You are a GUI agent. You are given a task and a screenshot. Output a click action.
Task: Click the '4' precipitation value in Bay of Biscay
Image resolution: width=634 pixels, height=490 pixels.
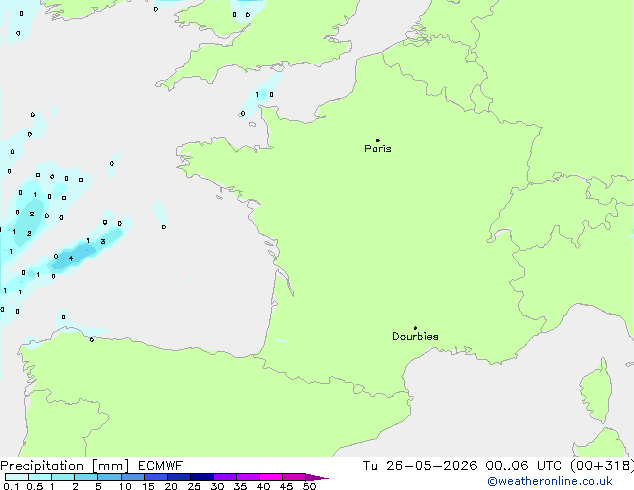[x=71, y=258]
